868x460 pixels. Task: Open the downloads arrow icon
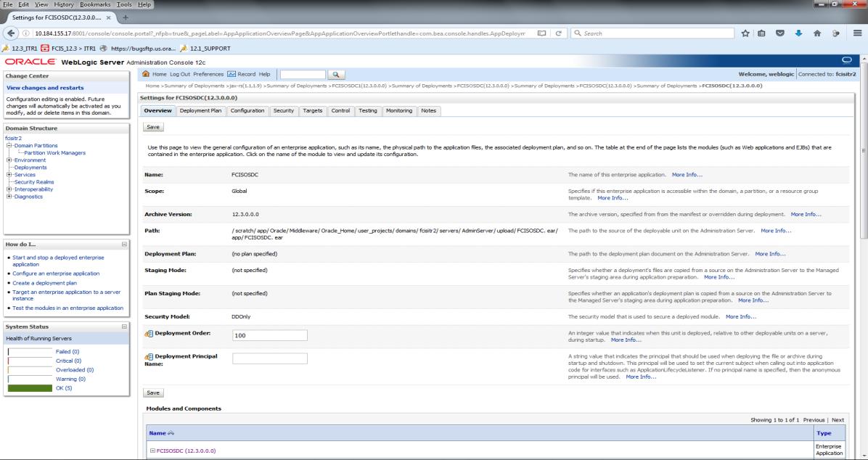(x=798, y=33)
